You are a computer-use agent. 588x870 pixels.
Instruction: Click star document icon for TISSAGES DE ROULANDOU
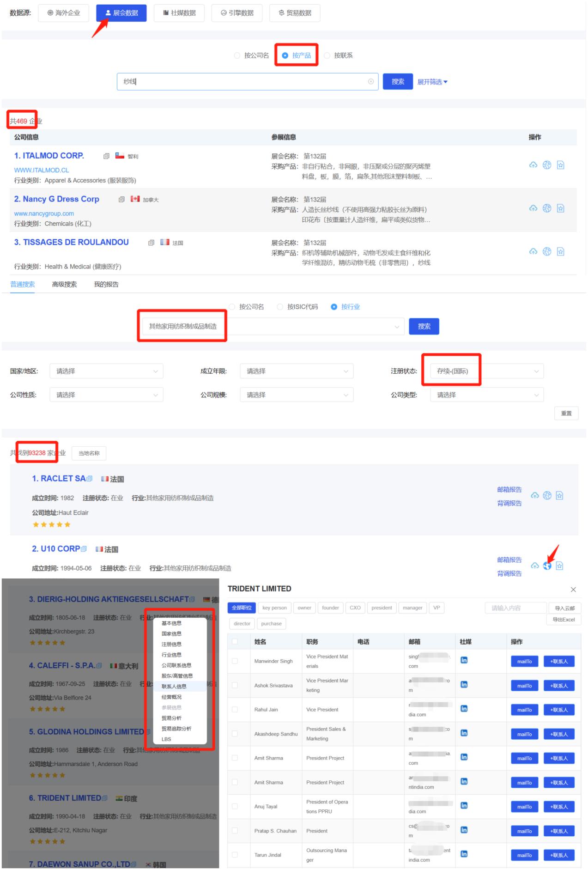pos(560,252)
